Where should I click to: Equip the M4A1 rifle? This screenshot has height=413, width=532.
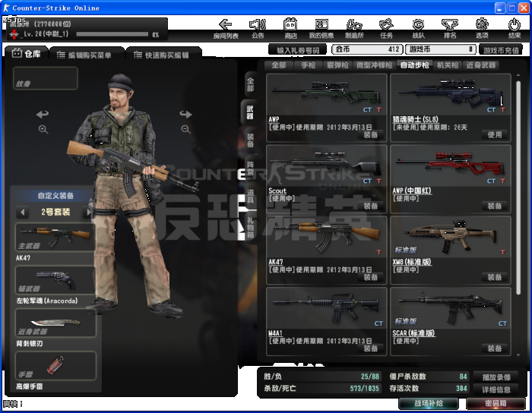click(x=371, y=348)
